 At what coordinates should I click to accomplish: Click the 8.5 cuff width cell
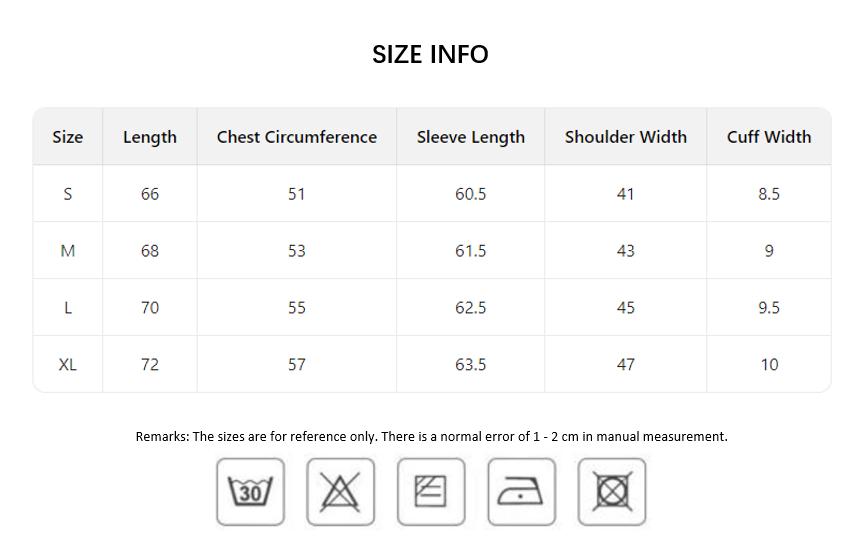[769, 194]
